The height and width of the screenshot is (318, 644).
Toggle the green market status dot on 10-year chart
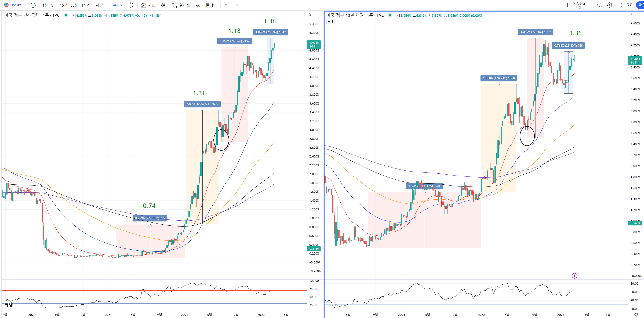[x=390, y=15]
